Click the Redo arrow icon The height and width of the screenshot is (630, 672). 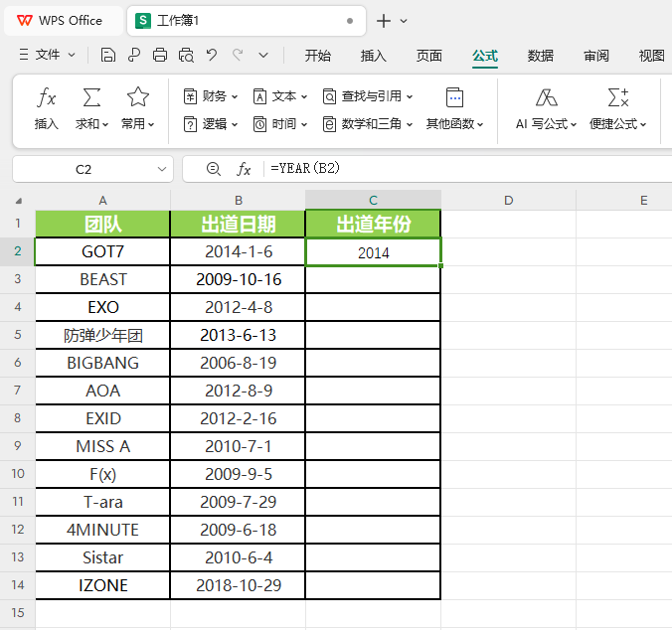click(238, 56)
